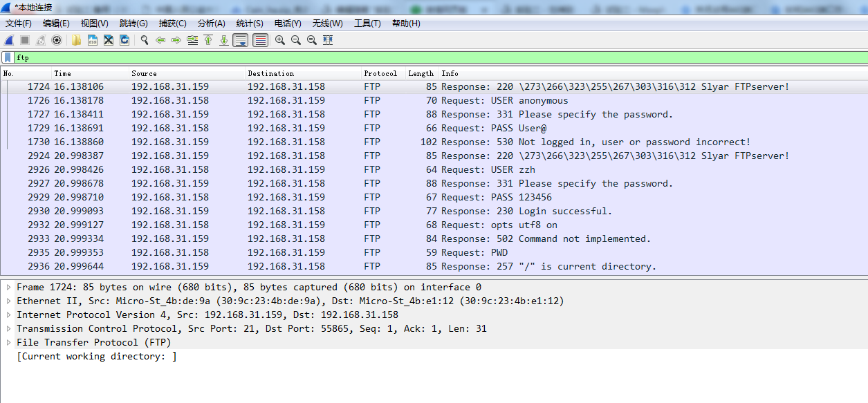Start capturing packets with the shark fin icon
868x403 pixels.
[9, 40]
